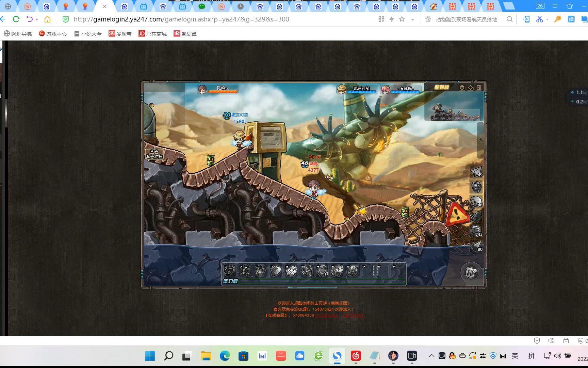Click empty skill slot B
This screenshot has height=368, width=588.
[x=383, y=271]
